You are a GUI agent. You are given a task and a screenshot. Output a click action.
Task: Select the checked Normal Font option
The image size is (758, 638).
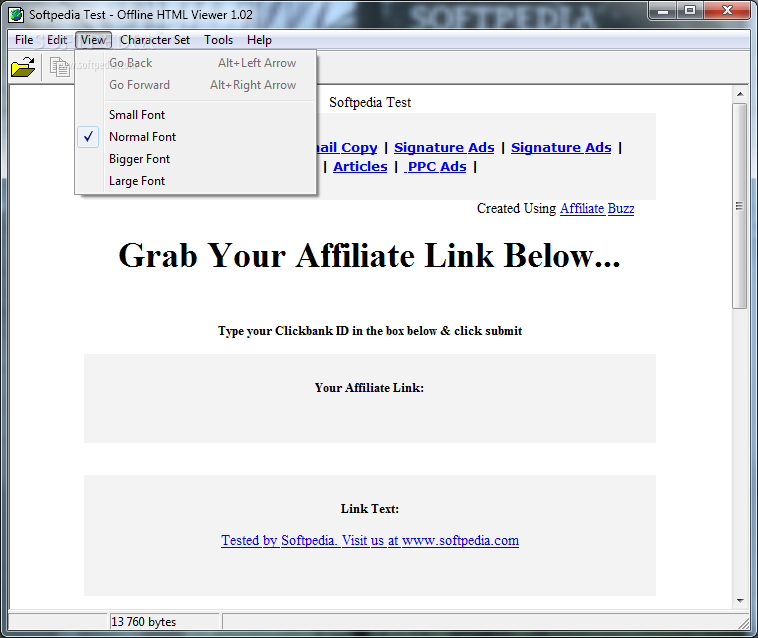pyautogui.click(x=196, y=137)
